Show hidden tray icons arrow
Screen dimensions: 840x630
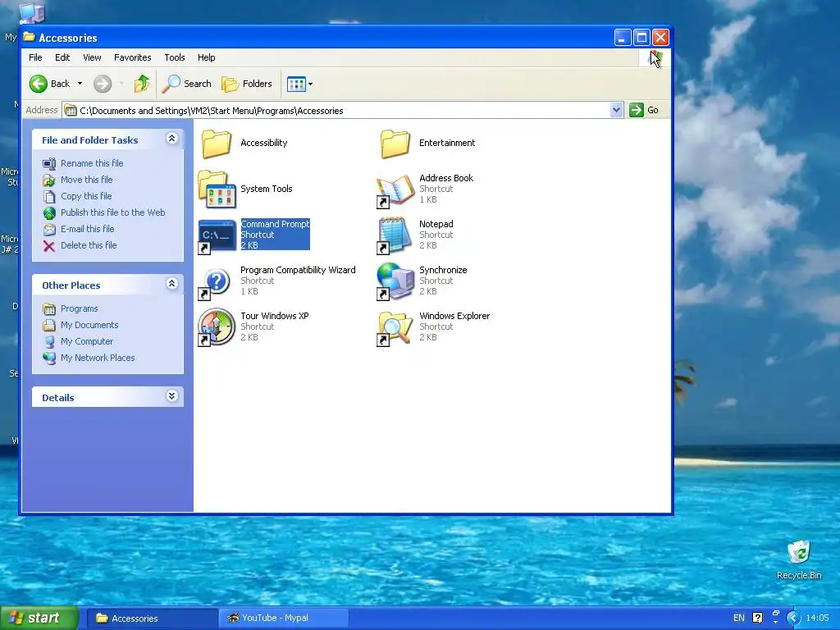(793, 618)
